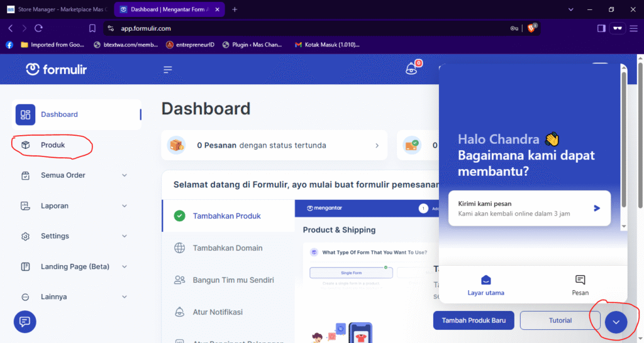Click Tambah Produk Baru button

coord(474,320)
